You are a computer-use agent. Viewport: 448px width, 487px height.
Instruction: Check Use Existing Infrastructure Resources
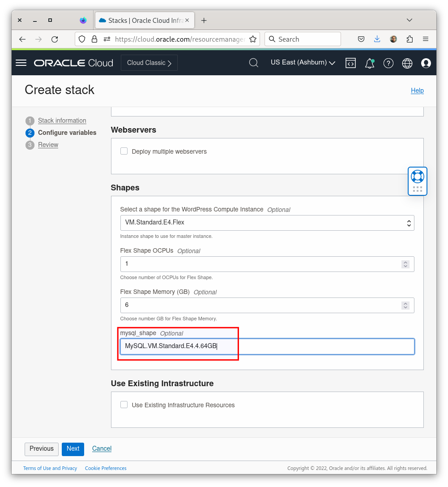pyautogui.click(x=124, y=405)
